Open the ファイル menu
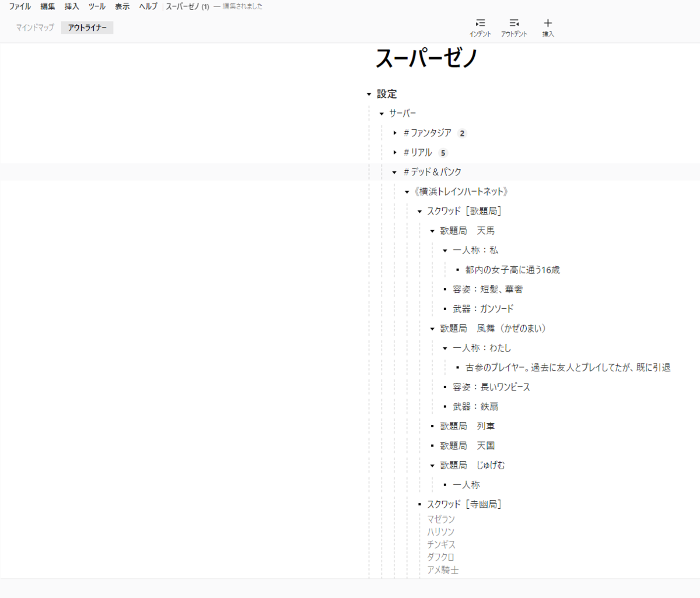 [x=20, y=6]
